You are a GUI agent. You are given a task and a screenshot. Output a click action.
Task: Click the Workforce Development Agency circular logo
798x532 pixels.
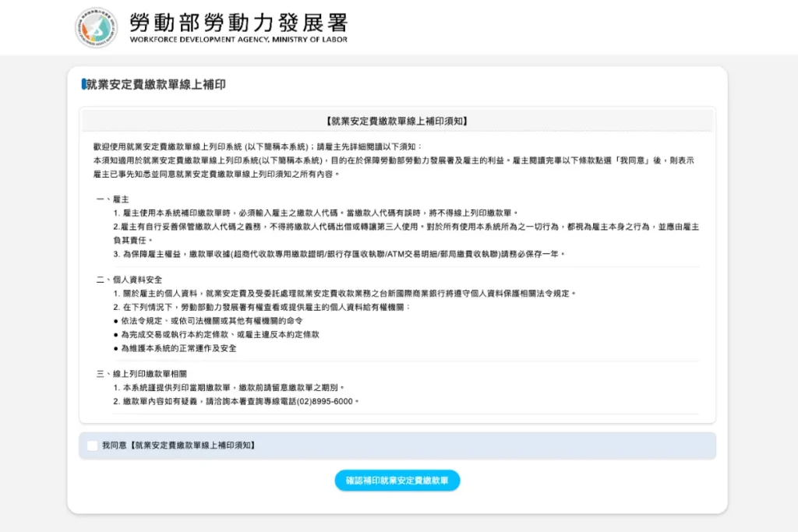(x=96, y=26)
